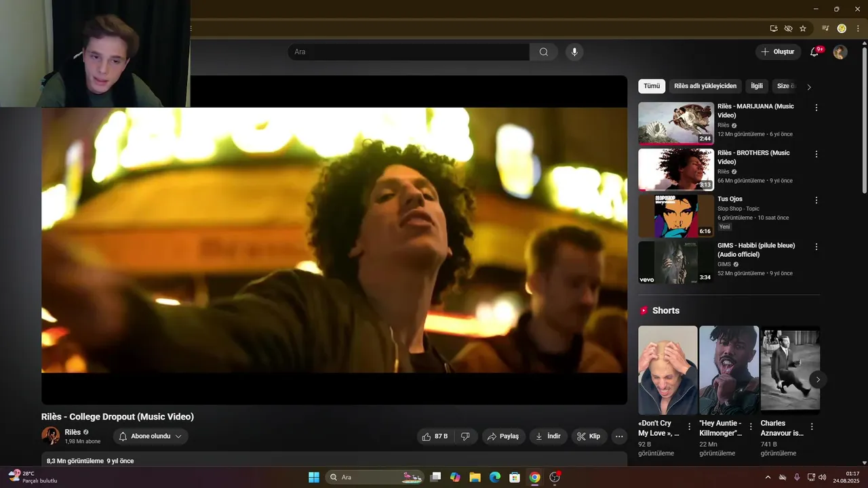Launch Copilot from the taskbar

point(455,477)
